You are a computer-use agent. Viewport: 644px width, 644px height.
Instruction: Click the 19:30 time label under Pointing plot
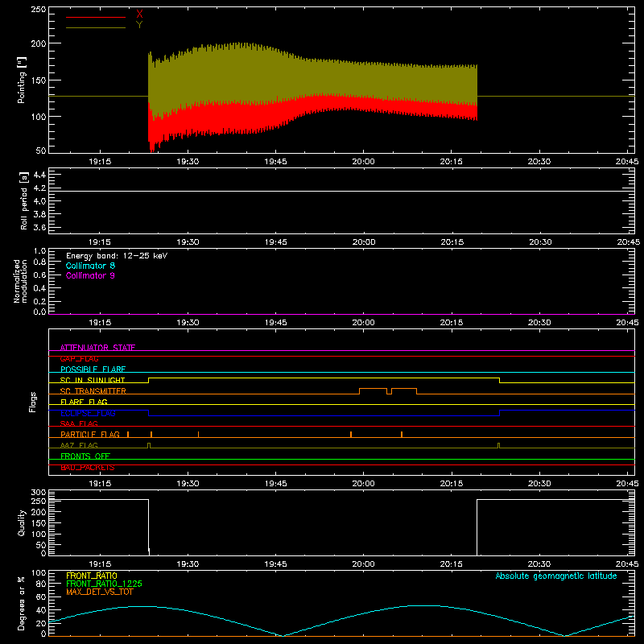(x=188, y=162)
